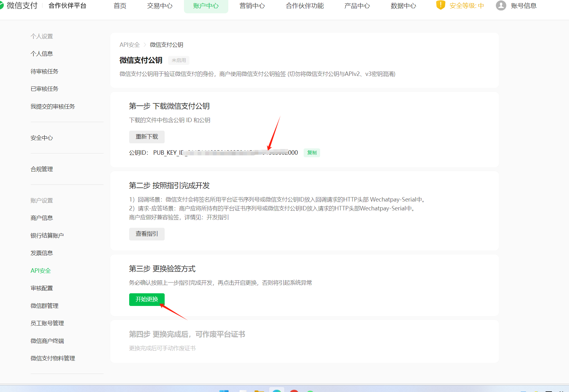Open the 数据中心 tab
The width and height of the screenshot is (569, 392).
point(403,6)
